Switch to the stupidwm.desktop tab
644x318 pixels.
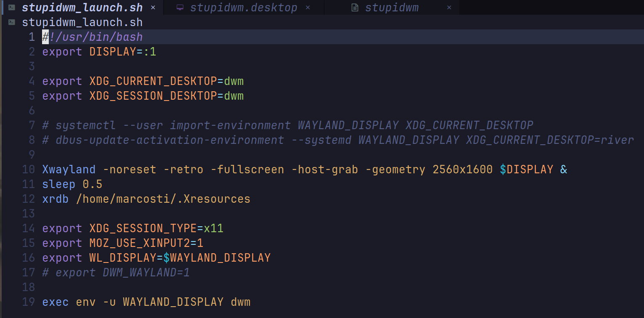(243, 8)
